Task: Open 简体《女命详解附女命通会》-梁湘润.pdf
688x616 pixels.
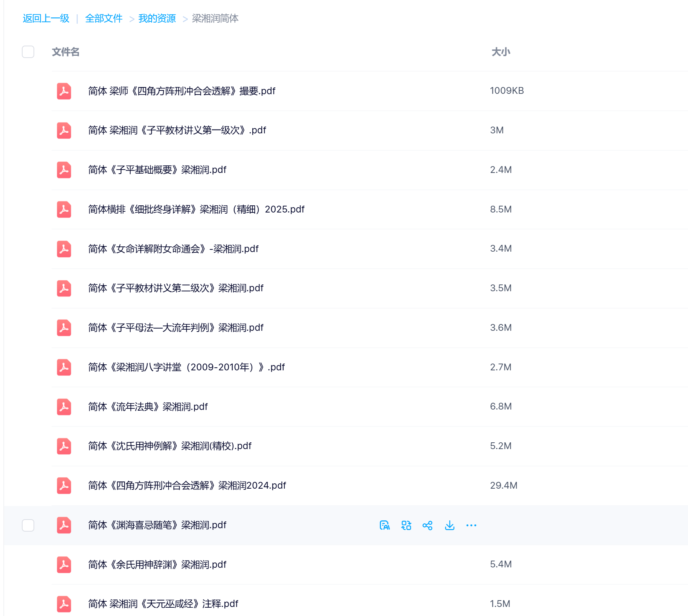Action: coord(173,249)
